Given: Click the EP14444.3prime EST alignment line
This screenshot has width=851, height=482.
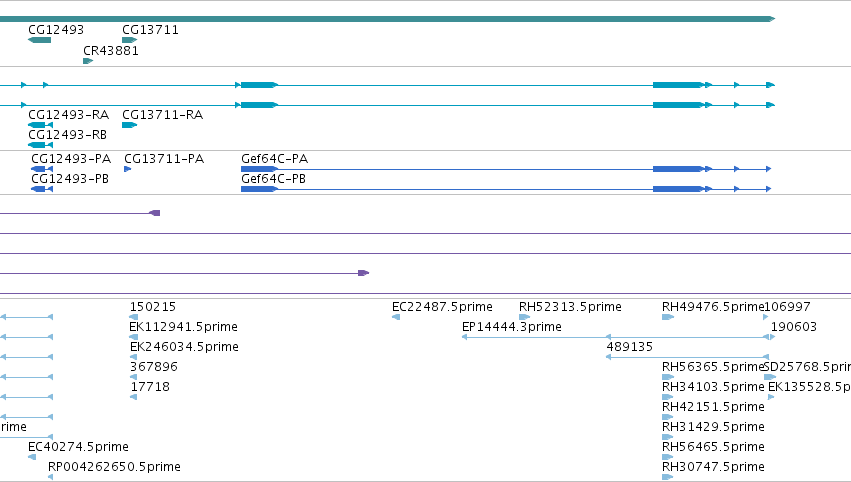Looking at the screenshot, I should (x=615, y=337).
